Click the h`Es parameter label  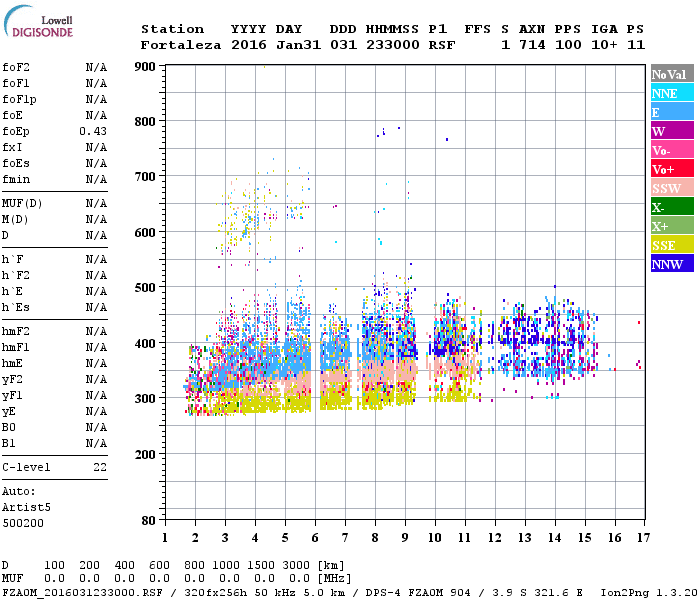[x=16, y=308]
